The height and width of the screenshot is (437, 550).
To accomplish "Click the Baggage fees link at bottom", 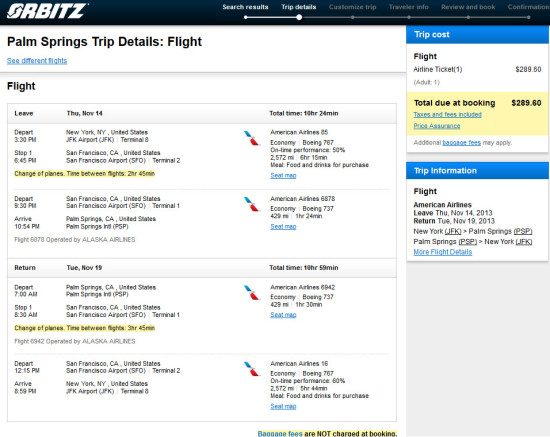I will [280, 433].
